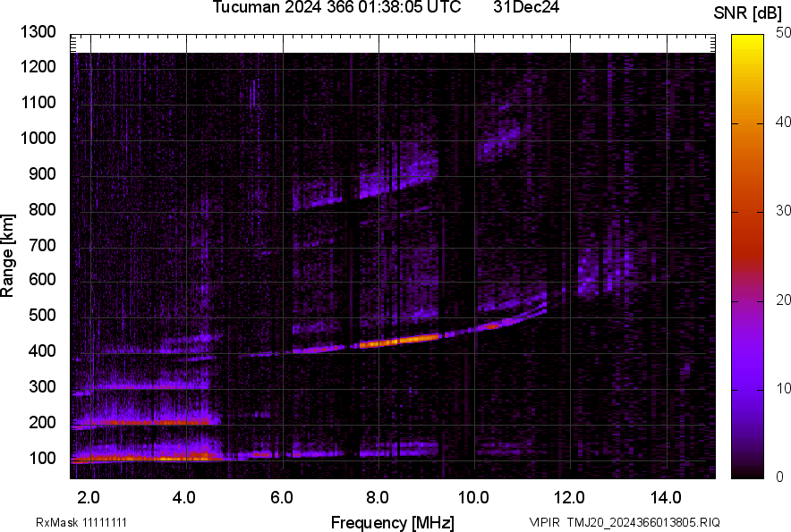Click the 8.0 MHz frequency tick label
The height and width of the screenshot is (532, 791).
pyautogui.click(x=378, y=497)
